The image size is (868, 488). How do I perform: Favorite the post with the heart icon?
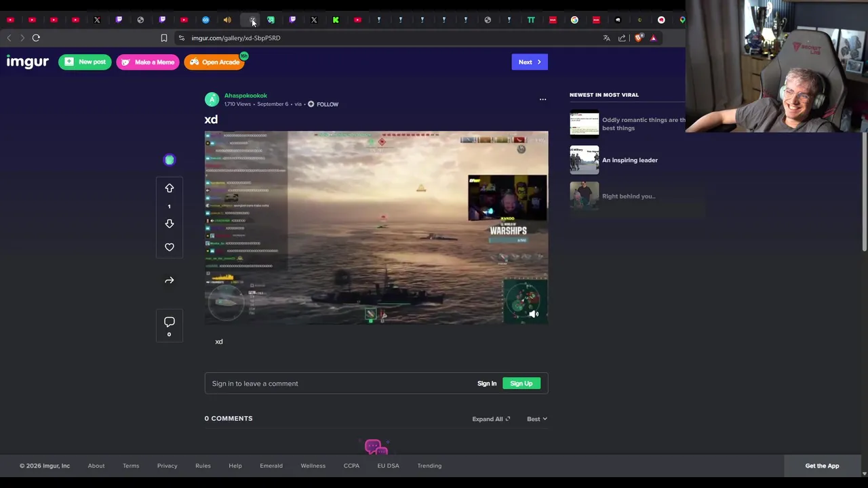click(x=170, y=247)
